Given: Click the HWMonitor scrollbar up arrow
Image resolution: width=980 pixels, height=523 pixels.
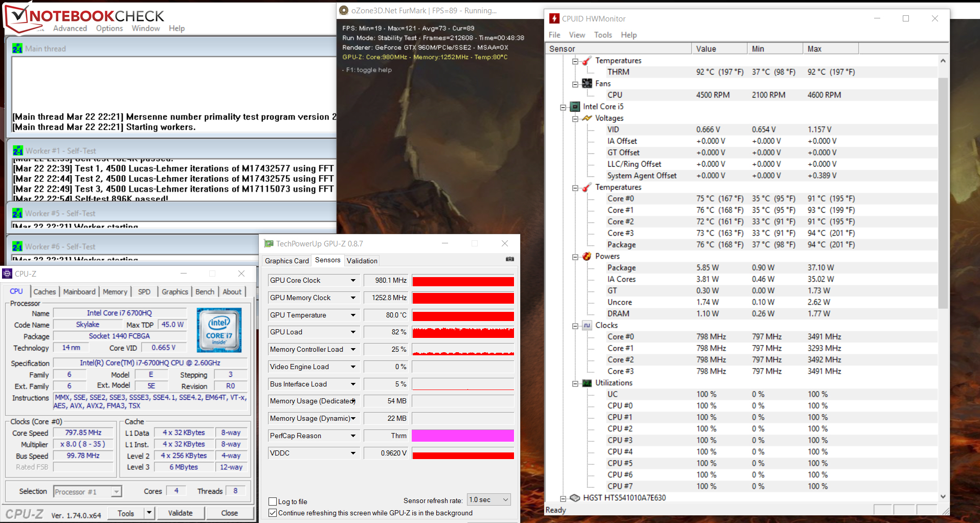Looking at the screenshot, I should [943, 60].
